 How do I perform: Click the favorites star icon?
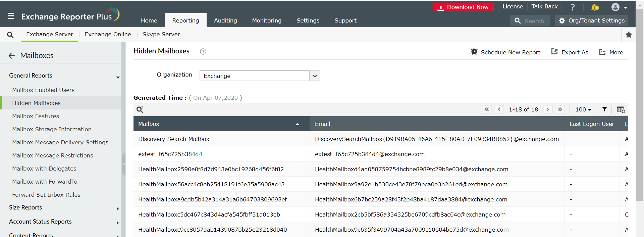click(x=629, y=35)
